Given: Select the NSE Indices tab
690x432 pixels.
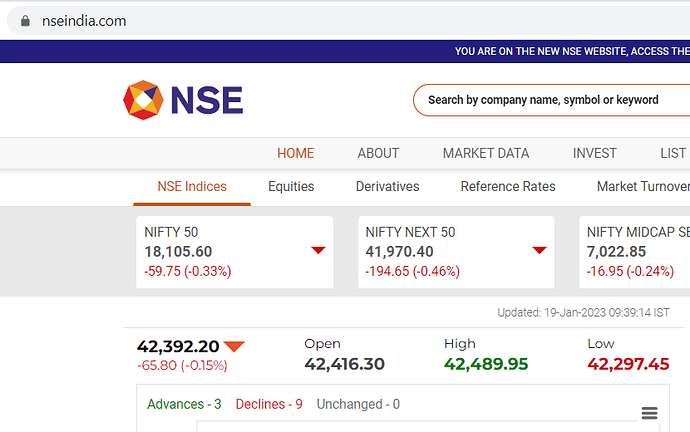Looking at the screenshot, I should [192, 187].
